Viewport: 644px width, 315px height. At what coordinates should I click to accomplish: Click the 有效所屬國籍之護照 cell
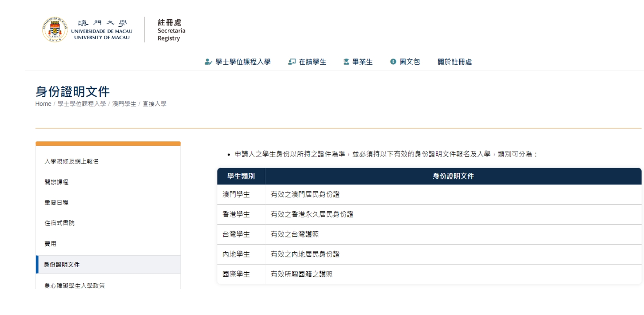[x=453, y=274]
